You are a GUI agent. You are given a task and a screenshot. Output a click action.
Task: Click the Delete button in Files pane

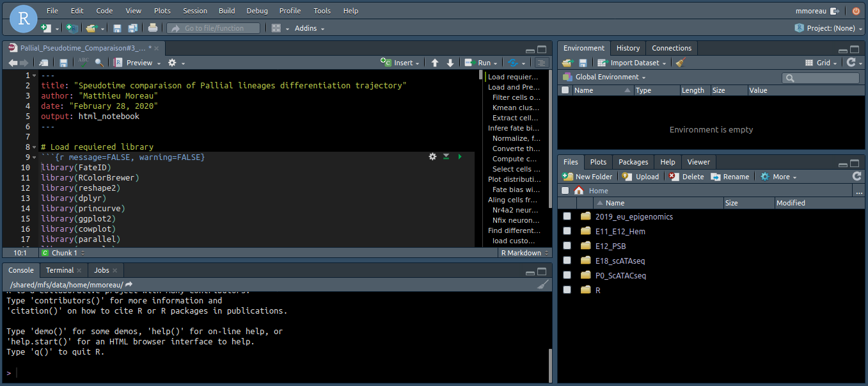(x=686, y=176)
